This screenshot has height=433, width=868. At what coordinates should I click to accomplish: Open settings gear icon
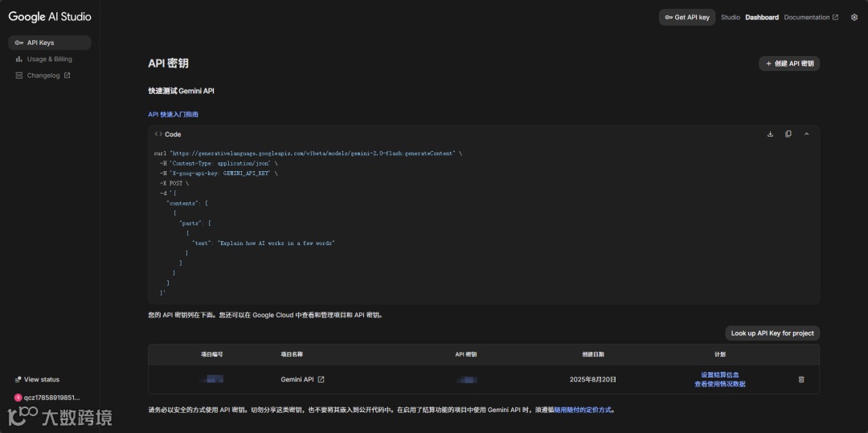tap(854, 17)
